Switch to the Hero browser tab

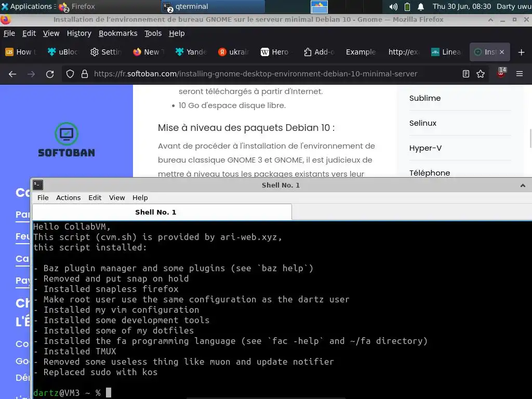pyautogui.click(x=276, y=52)
